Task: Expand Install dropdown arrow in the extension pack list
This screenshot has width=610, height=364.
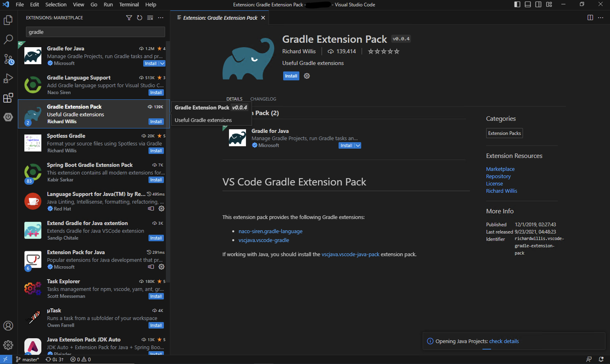Action: pyautogui.click(x=358, y=145)
